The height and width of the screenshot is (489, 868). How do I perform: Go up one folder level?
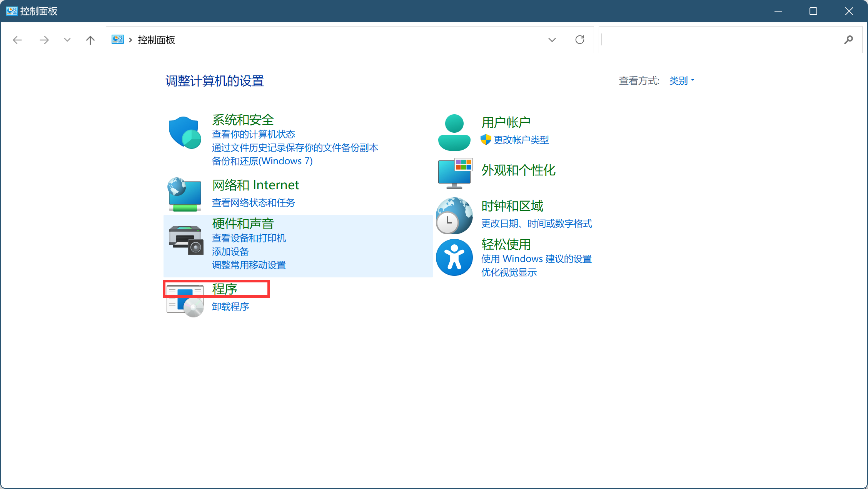[90, 40]
